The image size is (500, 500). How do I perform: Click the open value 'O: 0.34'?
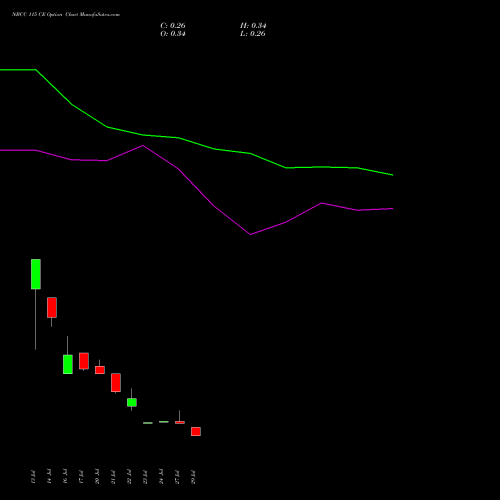(173, 34)
